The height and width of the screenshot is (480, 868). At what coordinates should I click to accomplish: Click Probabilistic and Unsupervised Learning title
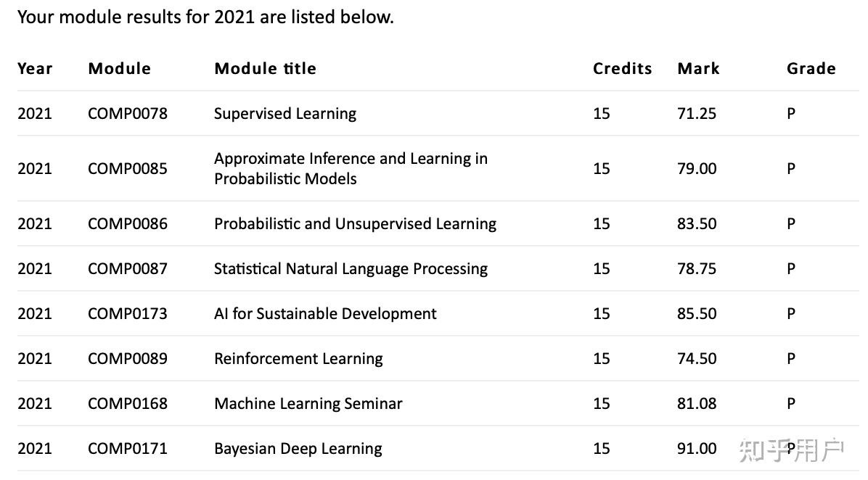pyautogui.click(x=355, y=224)
